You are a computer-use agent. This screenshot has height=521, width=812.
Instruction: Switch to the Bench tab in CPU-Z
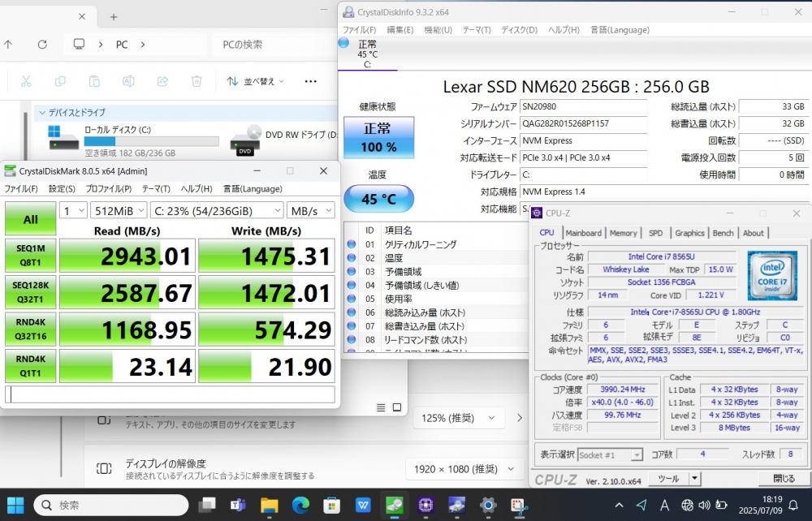point(723,234)
